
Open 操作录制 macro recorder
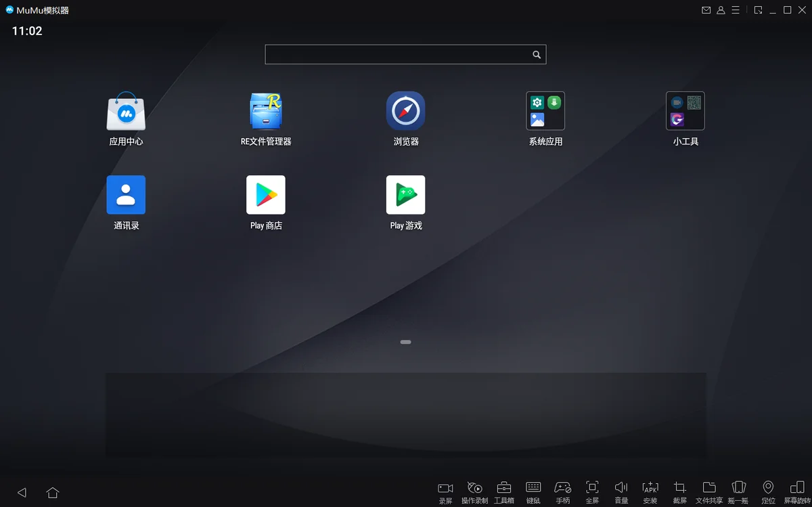click(475, 492)
